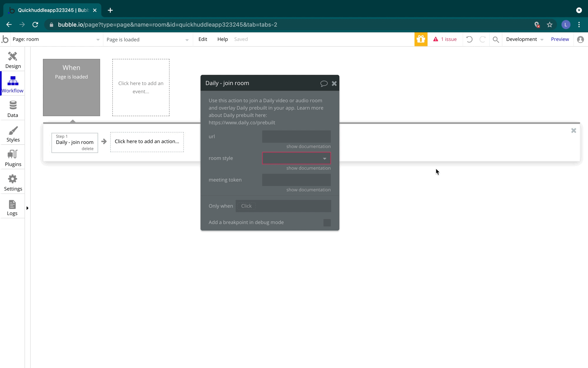
Task: Redo the last change
Action: coord(482,39)
